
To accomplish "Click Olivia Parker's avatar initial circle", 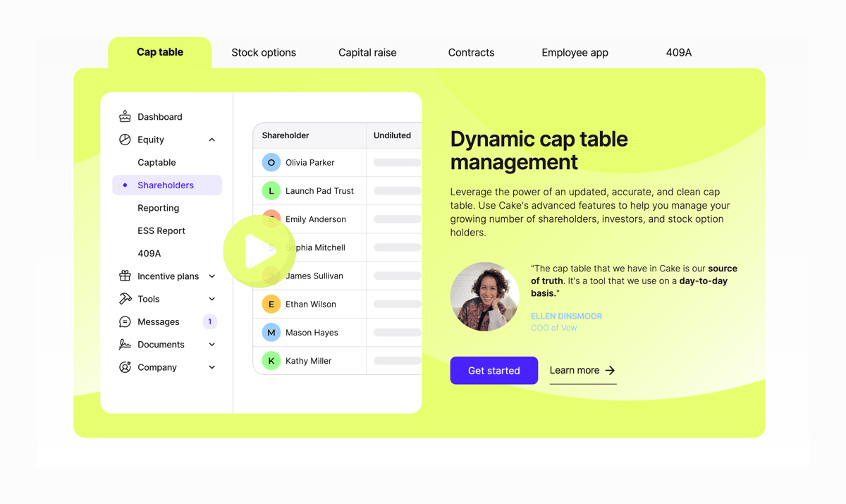I will [270, 162].
